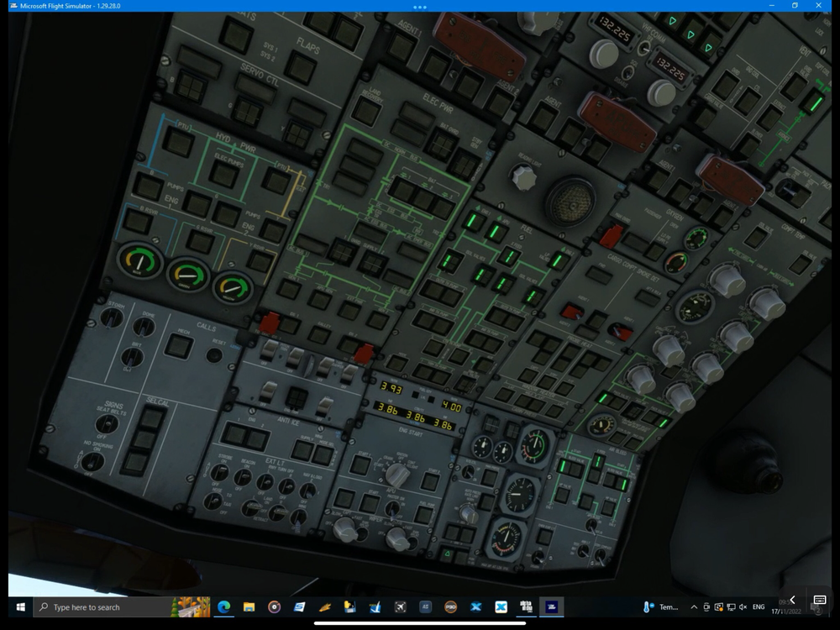
Task: Open Microsoft Edge from the taskbar
Action: (224, 606)
